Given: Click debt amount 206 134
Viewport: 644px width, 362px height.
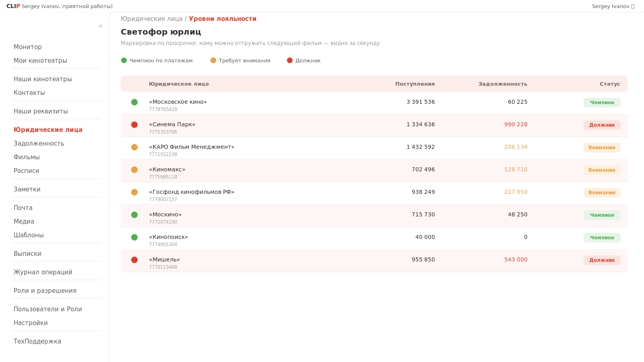Looking at the screenshot, I should pyautogui.click(x=516, y=147).
